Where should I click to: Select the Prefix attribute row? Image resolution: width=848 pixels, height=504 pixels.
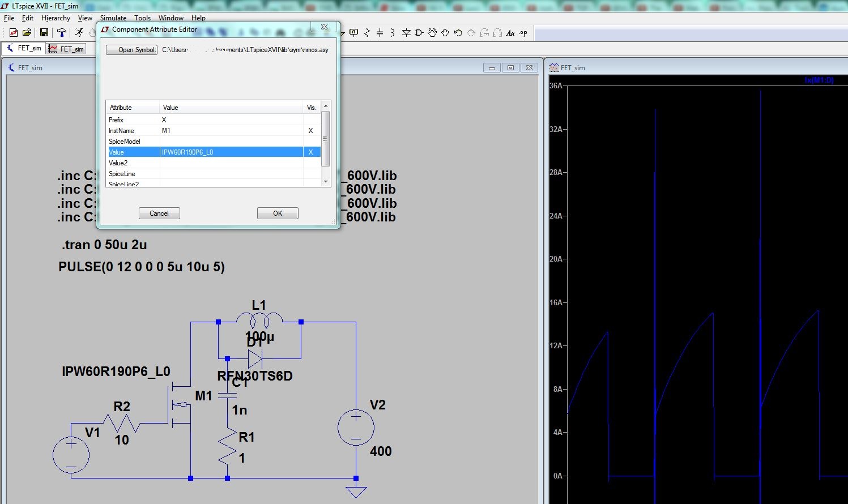tap(214, 120)
